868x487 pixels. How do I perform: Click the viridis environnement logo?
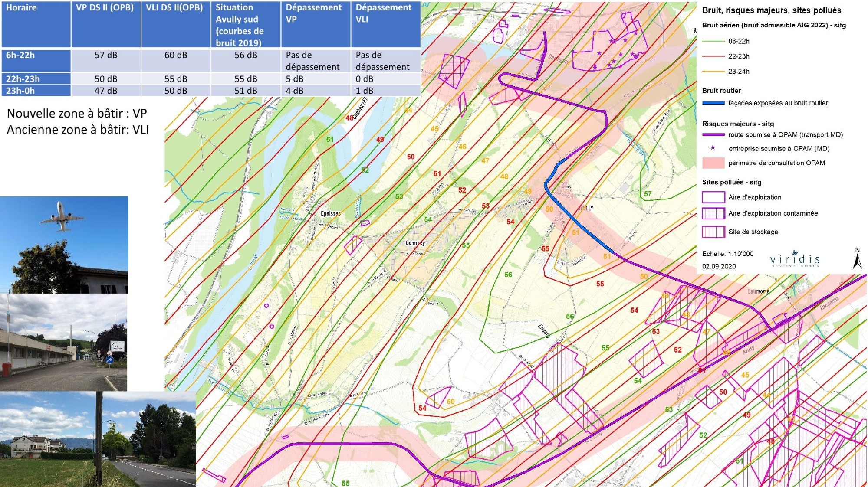(x=795, y=258)
